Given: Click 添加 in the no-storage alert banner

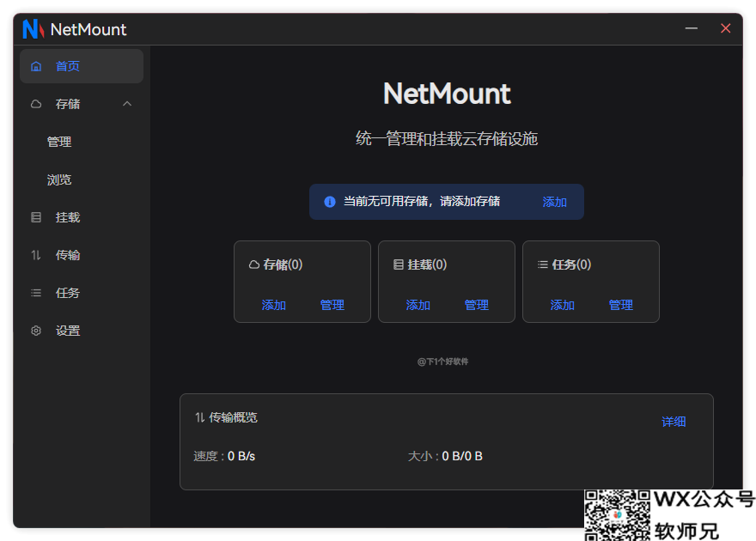Looking at the screenshot, I should pos(554,202).
